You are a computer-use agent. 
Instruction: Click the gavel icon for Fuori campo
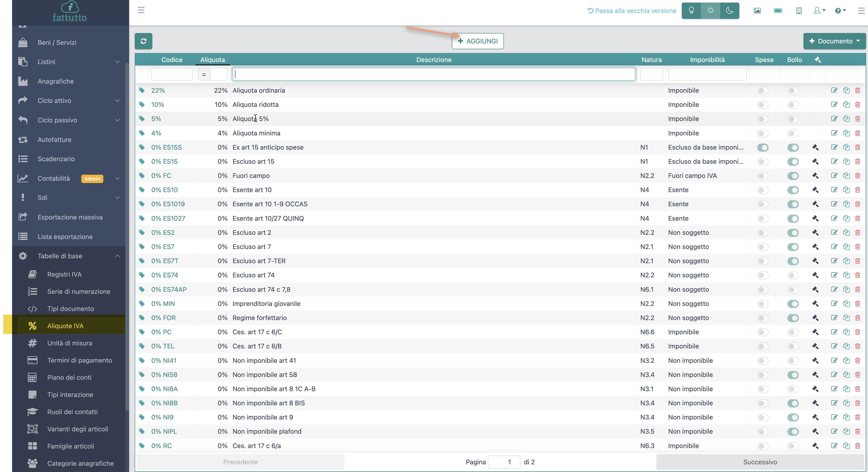(815, 176)
